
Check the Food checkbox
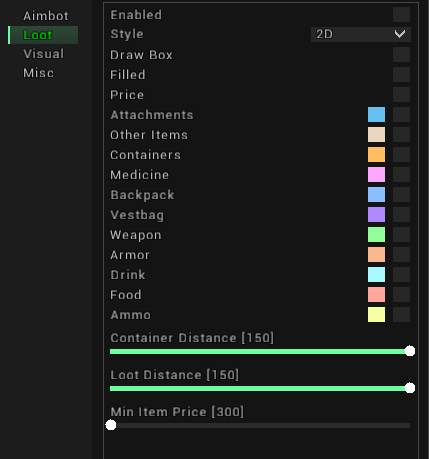click(401, 294)
